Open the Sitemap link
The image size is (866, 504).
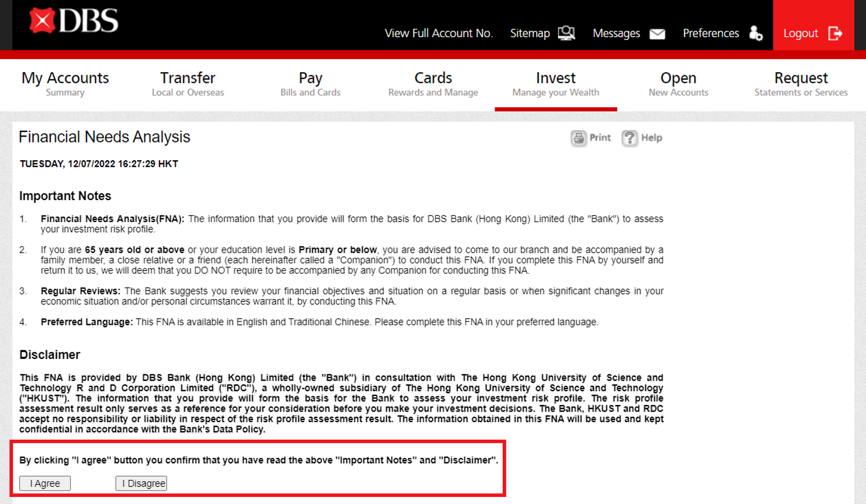[x=530, y=33]
